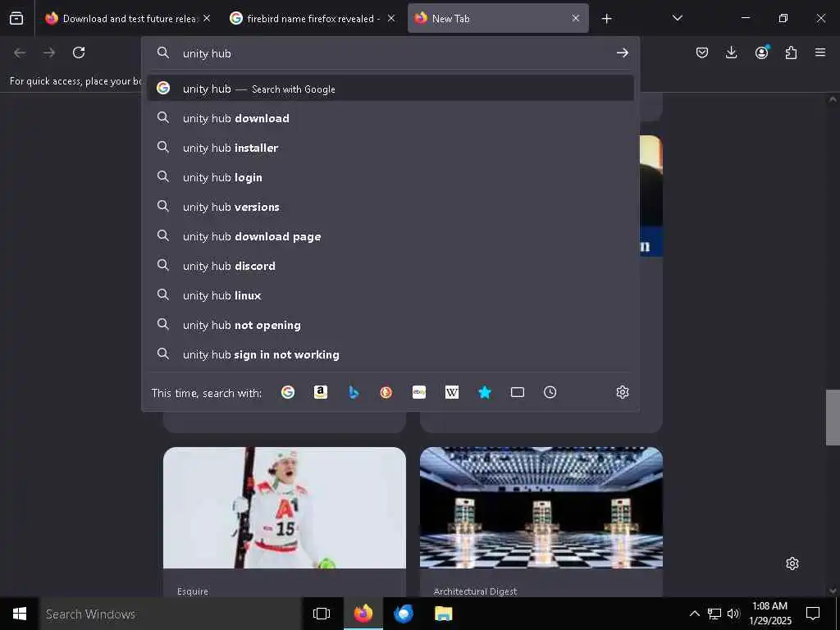Choose 'unity hub installer' suggestion

[x=390, y=148]
